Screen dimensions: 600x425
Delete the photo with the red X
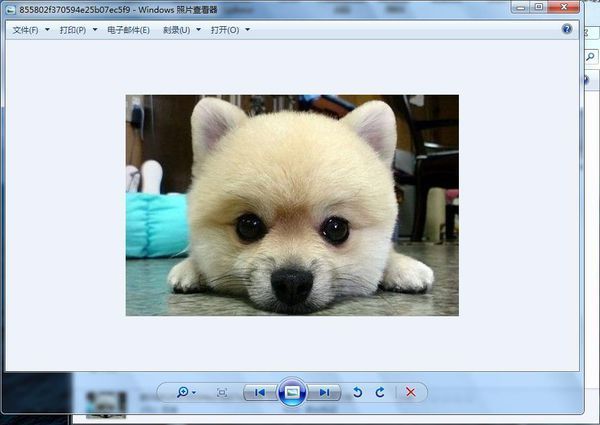pos(410,393)
